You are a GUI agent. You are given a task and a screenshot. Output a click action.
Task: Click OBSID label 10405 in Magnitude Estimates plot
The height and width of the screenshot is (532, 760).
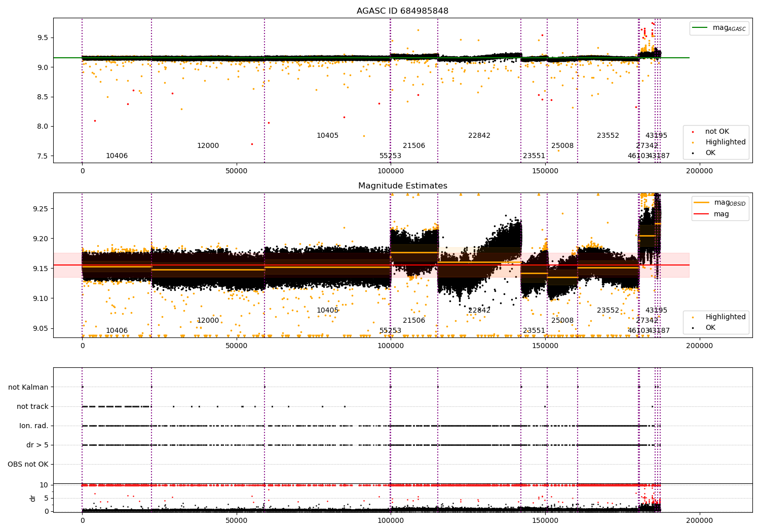328,311
